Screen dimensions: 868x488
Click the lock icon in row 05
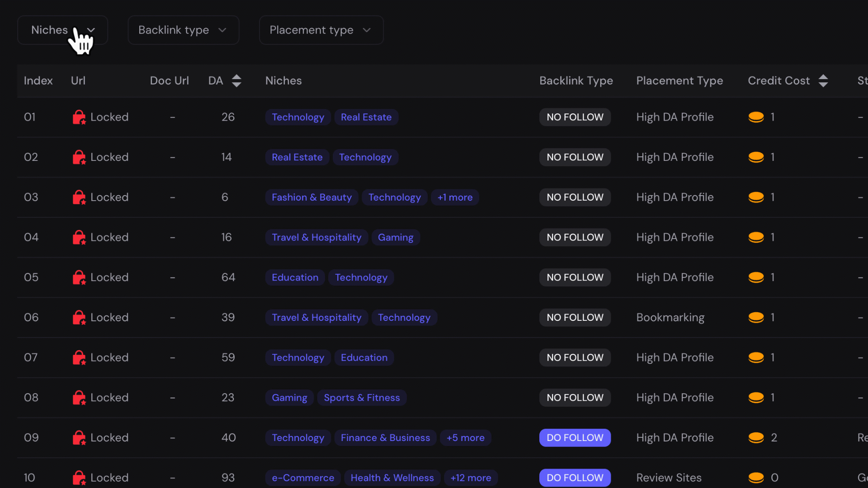[79, 277]
